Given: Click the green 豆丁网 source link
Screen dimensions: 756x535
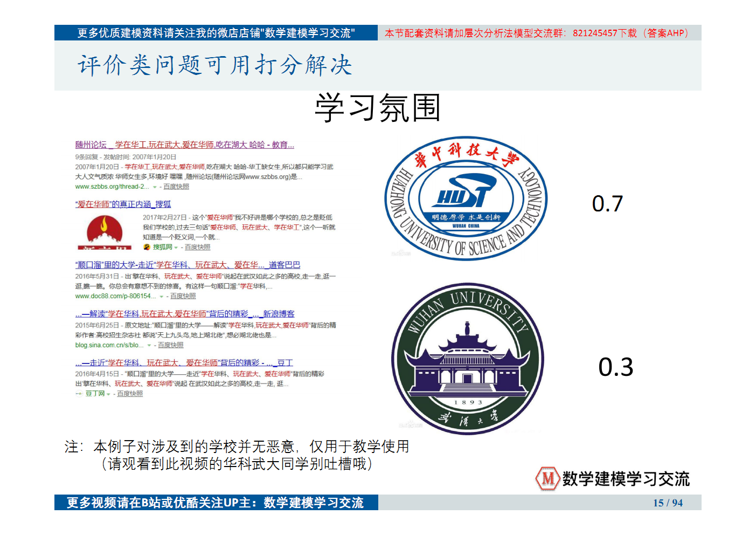Looking at the screenshot, I should point(95,394).
